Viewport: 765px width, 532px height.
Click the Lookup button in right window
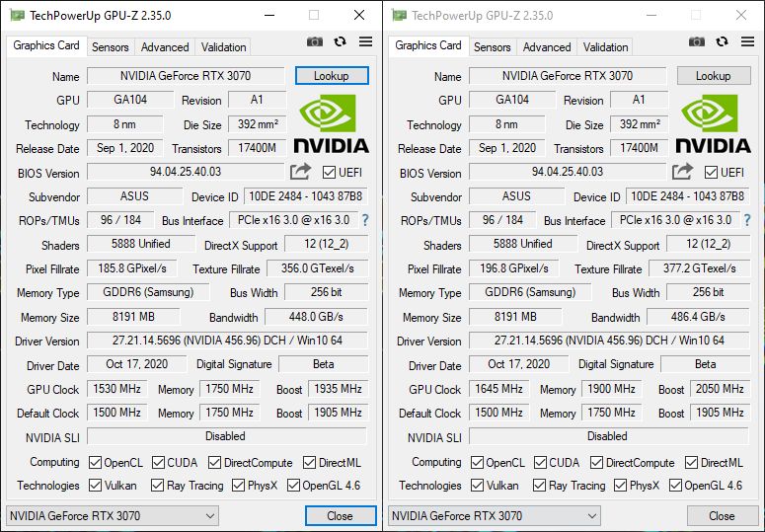tap(714, 76)
